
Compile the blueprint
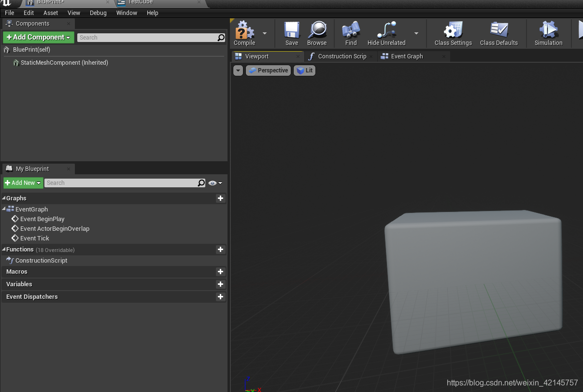pos(244,33)
